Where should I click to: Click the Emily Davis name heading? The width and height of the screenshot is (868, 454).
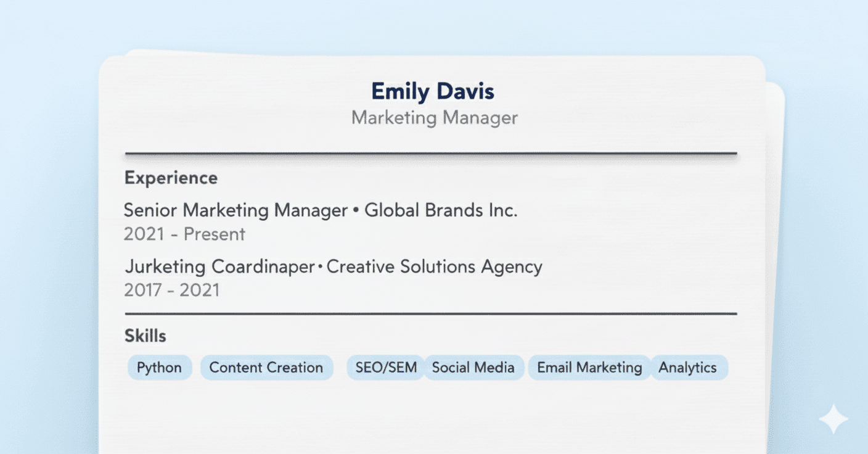pyautogui.click(x=433, y=91)
